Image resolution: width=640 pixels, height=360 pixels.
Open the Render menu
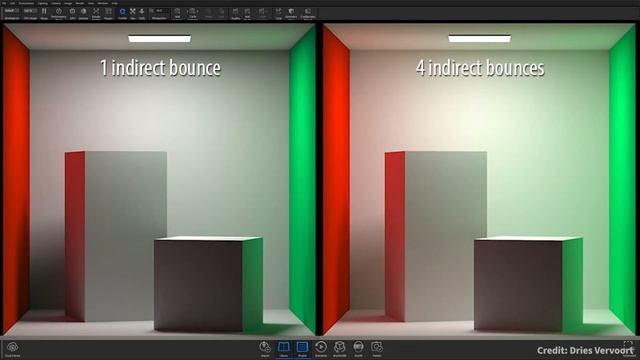coord(80,3)
